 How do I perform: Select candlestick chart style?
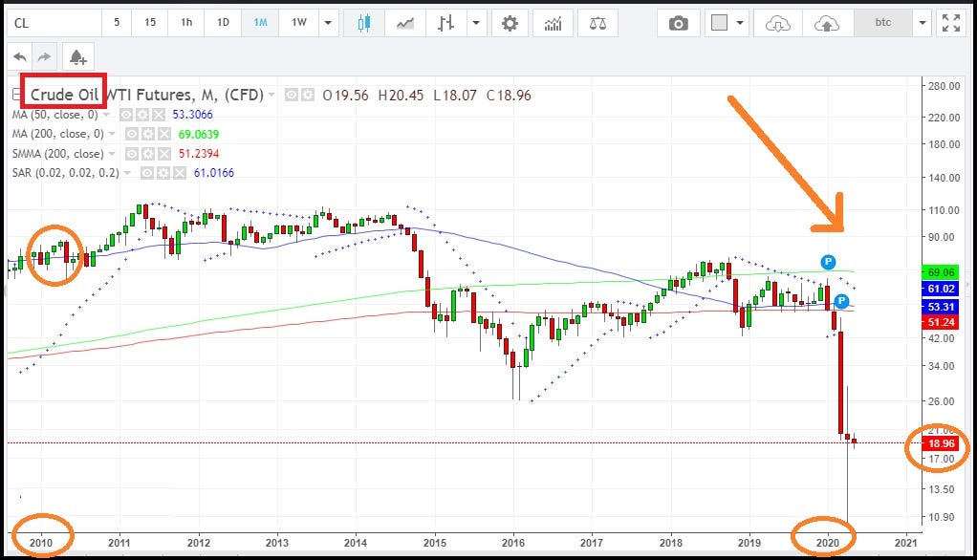pyautogui.click(x=364, y=23)
